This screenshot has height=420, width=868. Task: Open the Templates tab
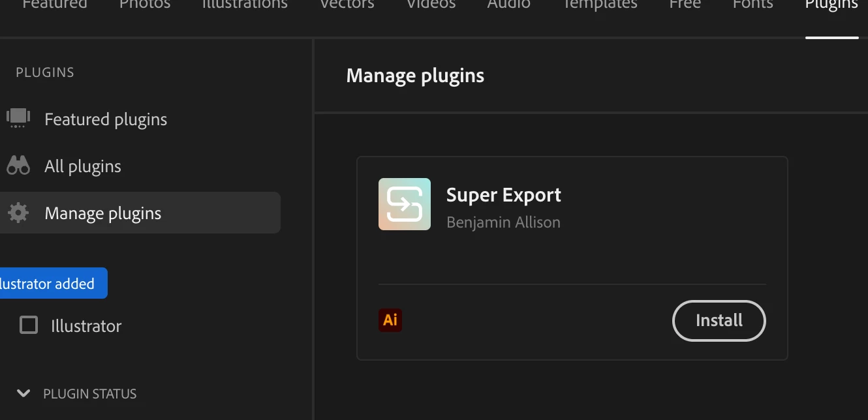[x=600, y=4]
